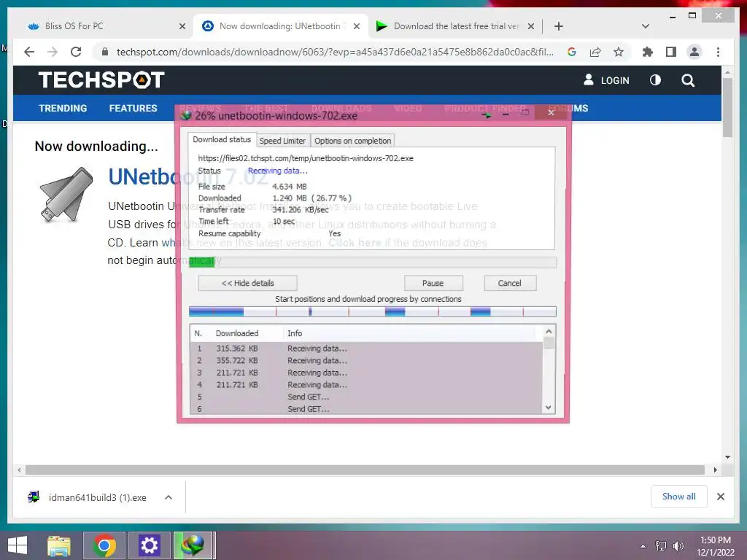The width and height of the screenshot is (747, 560).
Task: Close the Bliss OS For PC tab
Action: point(182,27)
